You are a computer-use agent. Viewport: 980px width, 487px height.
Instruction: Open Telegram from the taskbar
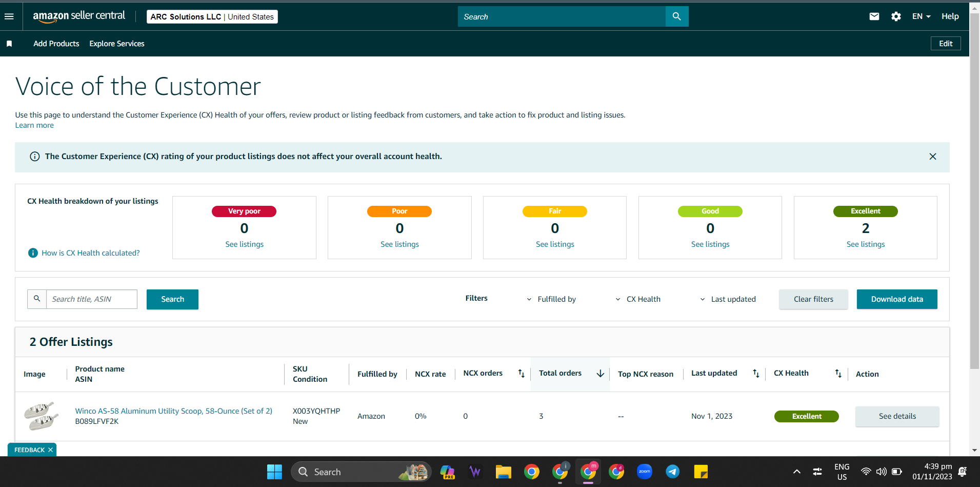pos(673,472)
